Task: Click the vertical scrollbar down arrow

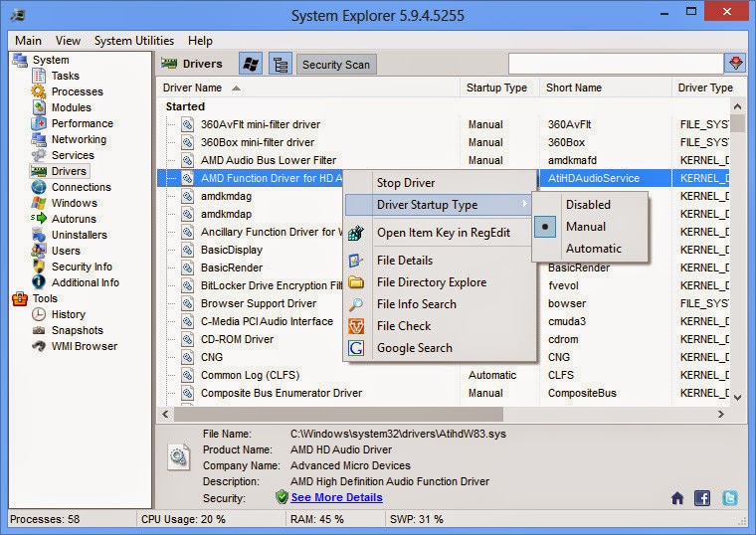Action: point(737,398)
